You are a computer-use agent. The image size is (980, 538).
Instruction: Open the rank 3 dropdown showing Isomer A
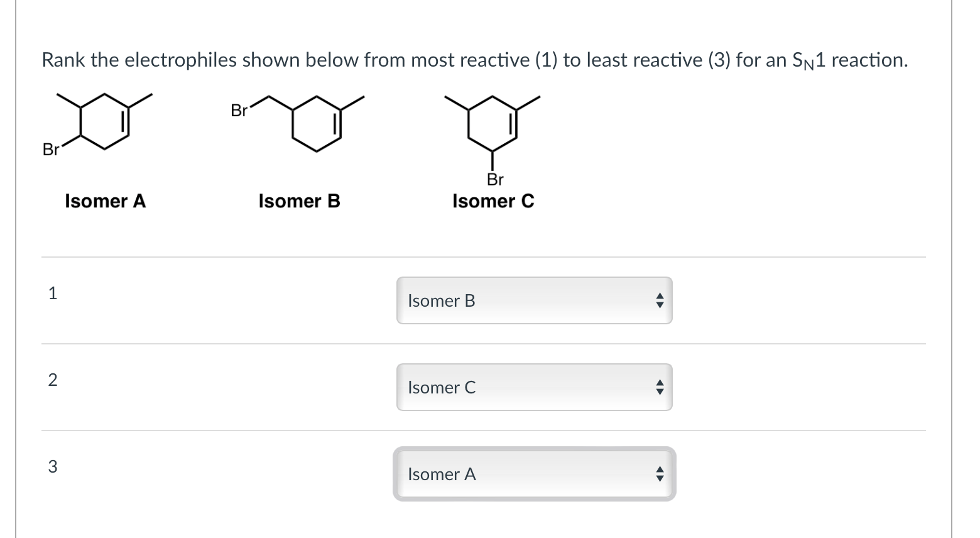pyautogui.click(x=534, y=474)
